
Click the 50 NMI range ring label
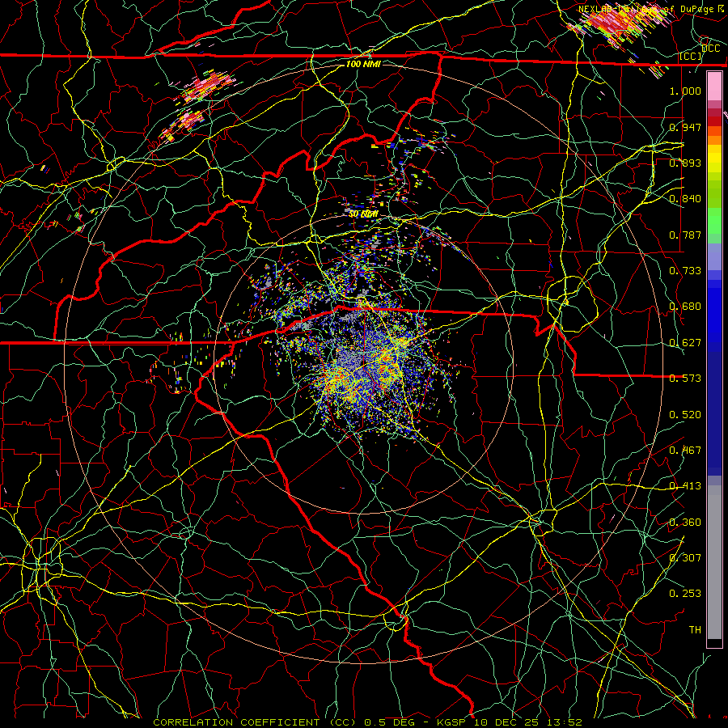click(x=363, y=214)
